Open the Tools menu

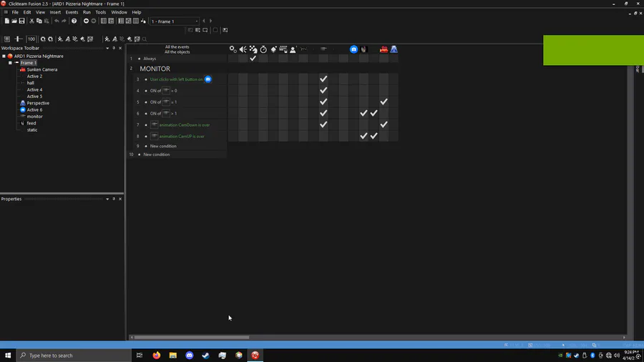[101, 12]
